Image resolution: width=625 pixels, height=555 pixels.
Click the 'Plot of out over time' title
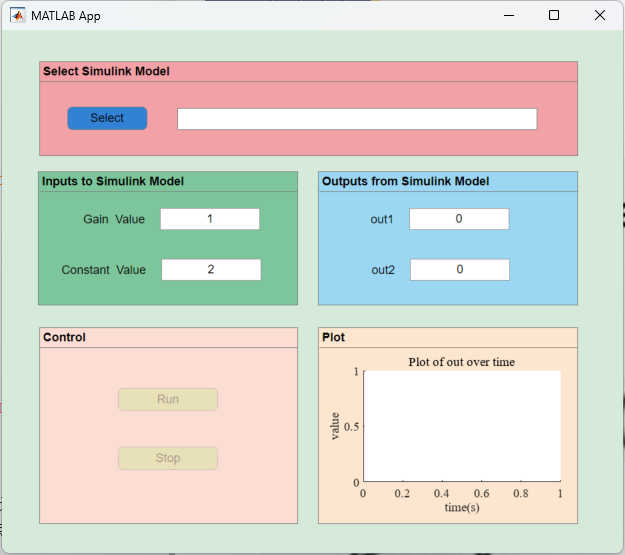pyautogui.click(x=462, y=362)
